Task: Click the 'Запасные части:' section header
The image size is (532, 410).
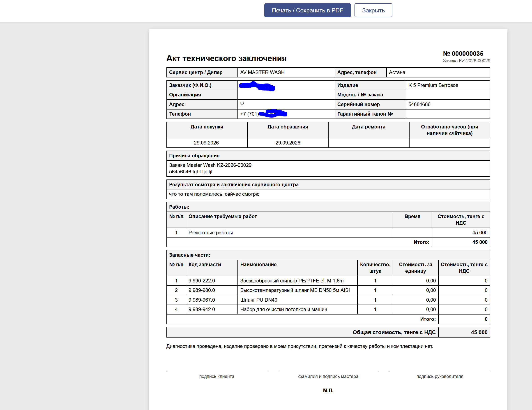Action: point(328,255)
